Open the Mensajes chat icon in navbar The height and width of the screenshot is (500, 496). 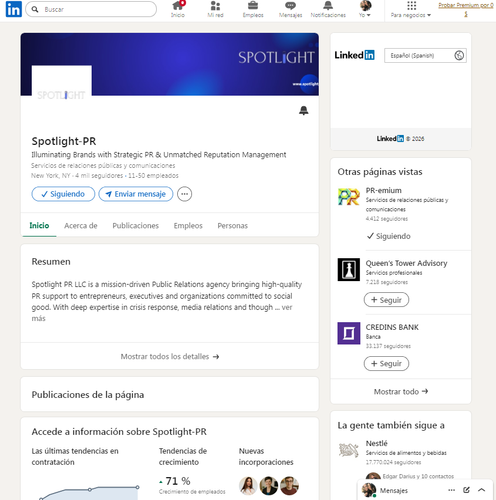click(x=290, y=6)
